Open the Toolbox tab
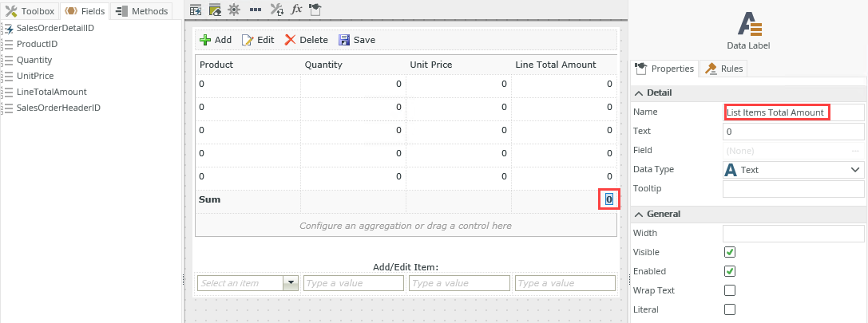Screen dimensions: 868x323 point(30,11)
